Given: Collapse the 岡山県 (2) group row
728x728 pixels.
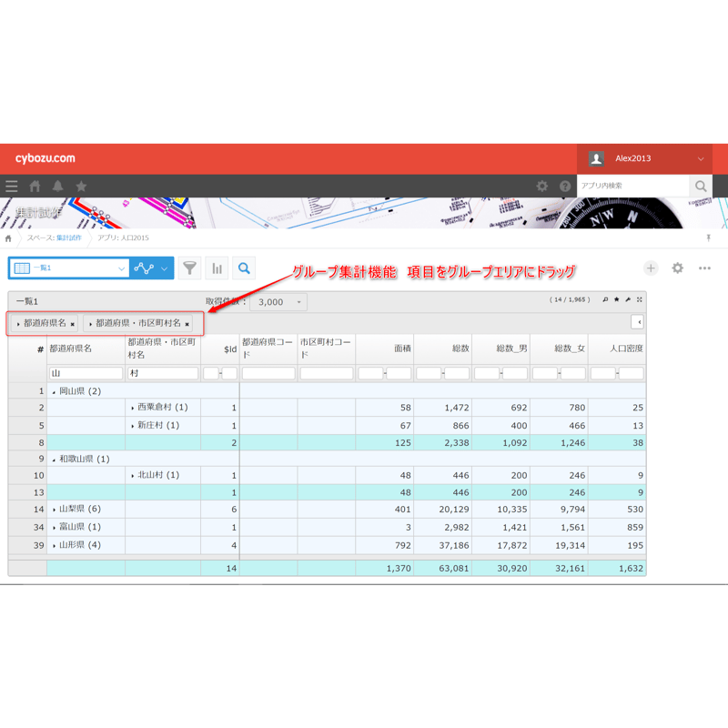Looking at the screenshot, I should pos(55,392).
